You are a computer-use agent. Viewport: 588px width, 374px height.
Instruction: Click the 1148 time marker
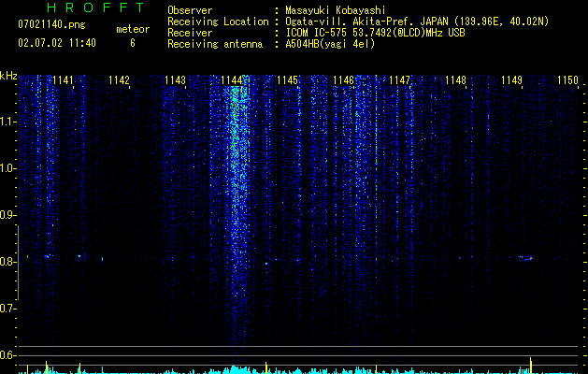pyautogui.click(x=455, y=80)
